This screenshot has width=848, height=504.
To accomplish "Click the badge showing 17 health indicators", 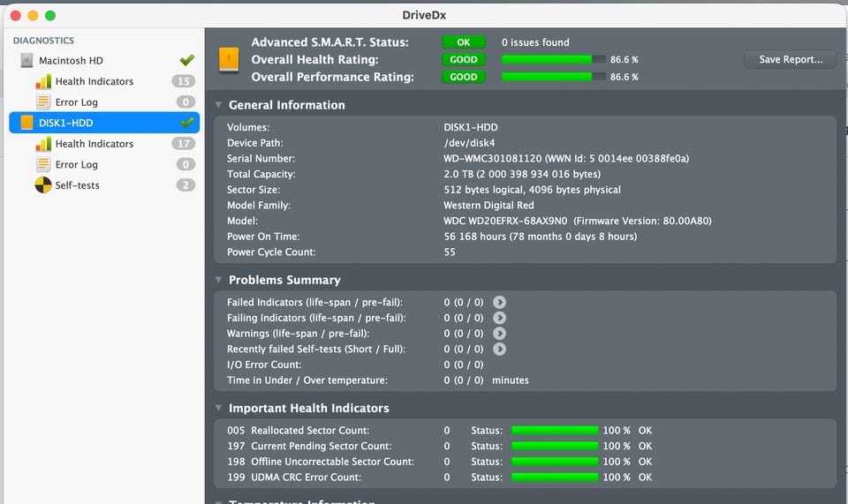I will [184, 144].
